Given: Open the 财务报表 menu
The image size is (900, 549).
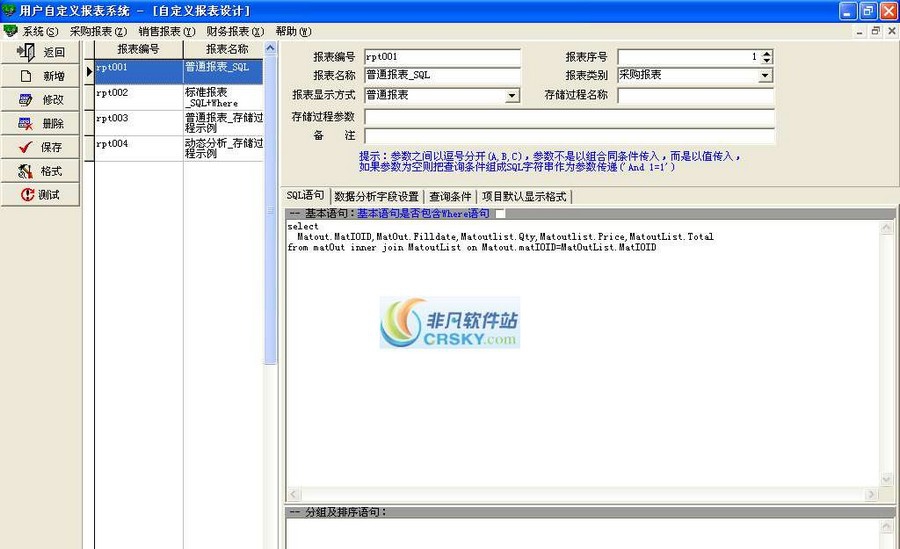Looking at the screenshot, I should (235, 32).
